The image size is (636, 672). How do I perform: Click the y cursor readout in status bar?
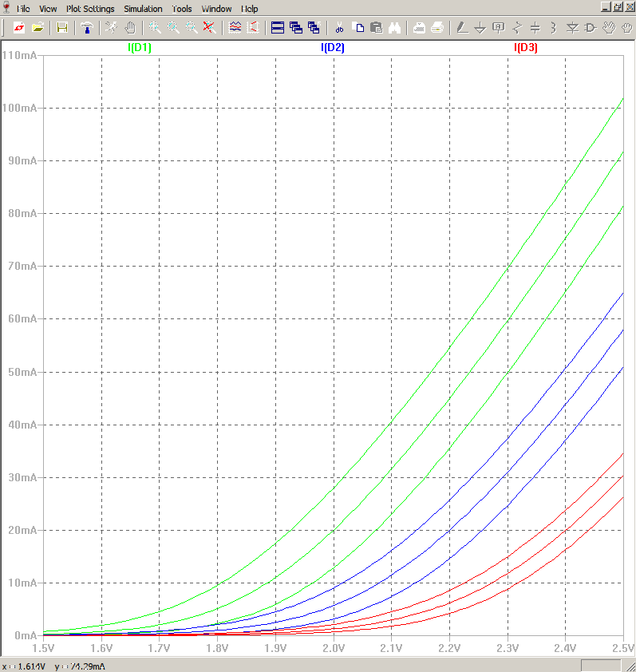[80, 666]
